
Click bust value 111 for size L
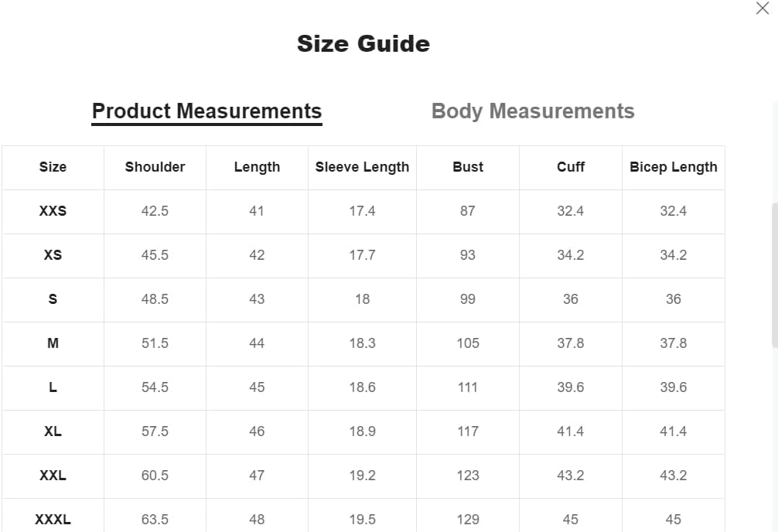point(468,387)
